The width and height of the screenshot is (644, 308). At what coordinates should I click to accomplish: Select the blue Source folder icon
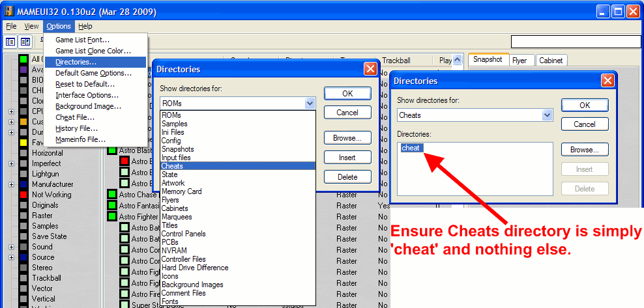coord(24,258)
